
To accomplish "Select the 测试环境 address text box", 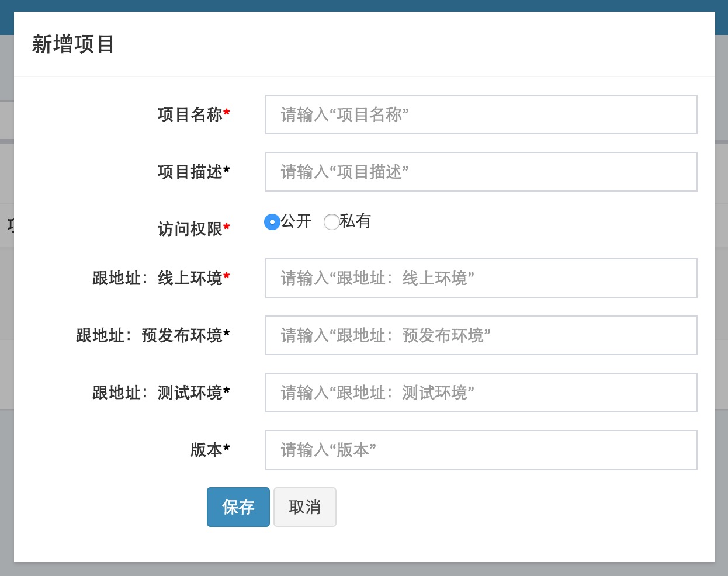I will click(x=481, y=393).
